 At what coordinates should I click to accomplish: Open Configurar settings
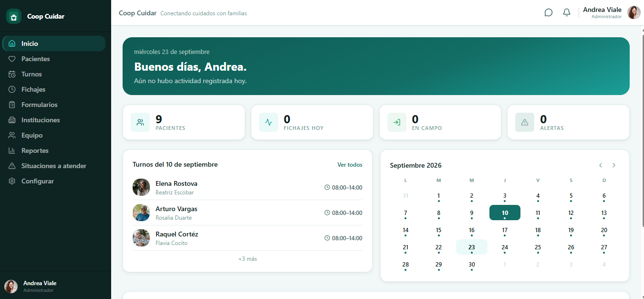pos(54,181)
